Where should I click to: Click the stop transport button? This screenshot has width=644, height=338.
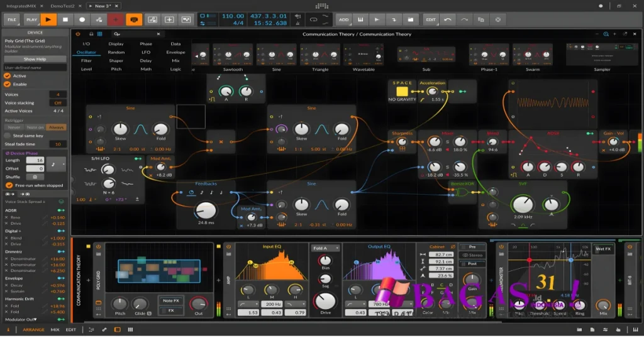pos(65,19)
